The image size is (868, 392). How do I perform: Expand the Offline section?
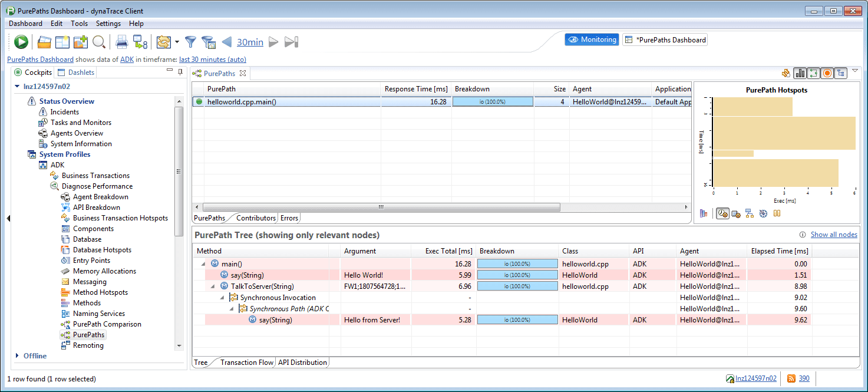17,356
